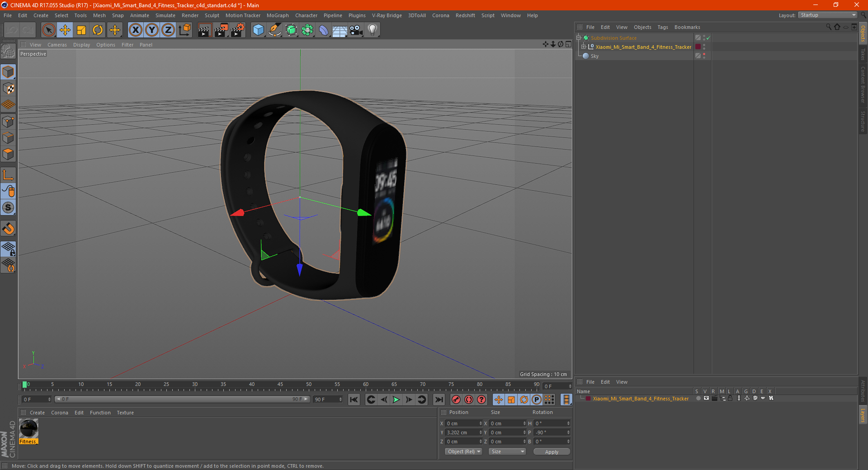Open the Content Browser side tab
868x470 pixels.
(863, 85)
